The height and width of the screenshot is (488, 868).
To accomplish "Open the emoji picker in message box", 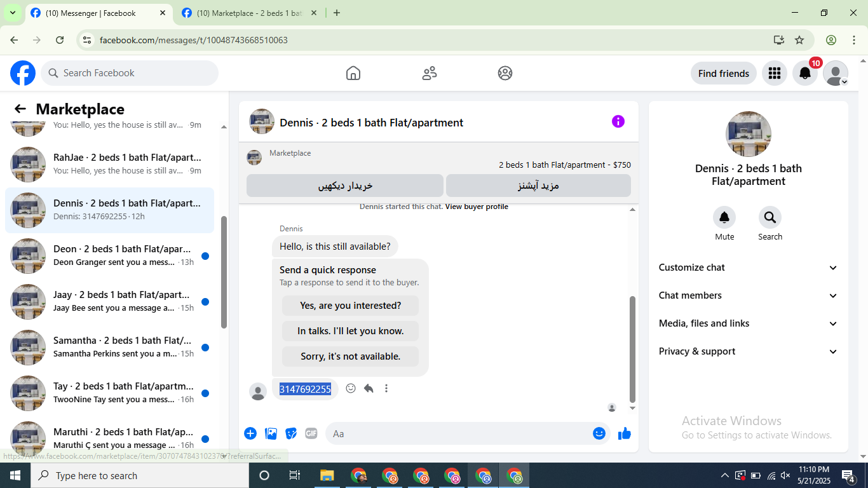I will click(599, 433).
